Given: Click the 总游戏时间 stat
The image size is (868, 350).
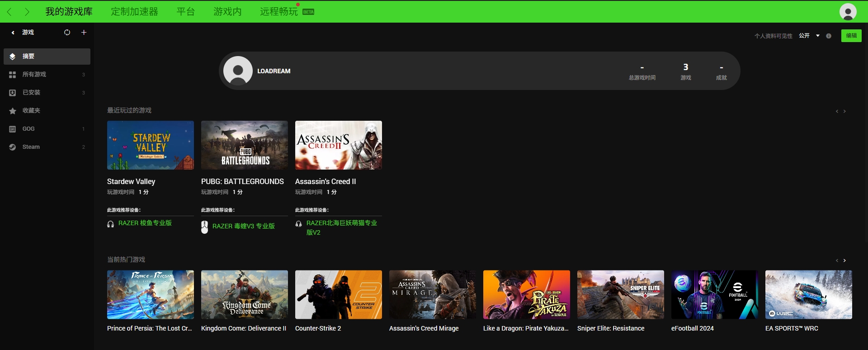Looking at the screenshot, I should click(642, 72).
